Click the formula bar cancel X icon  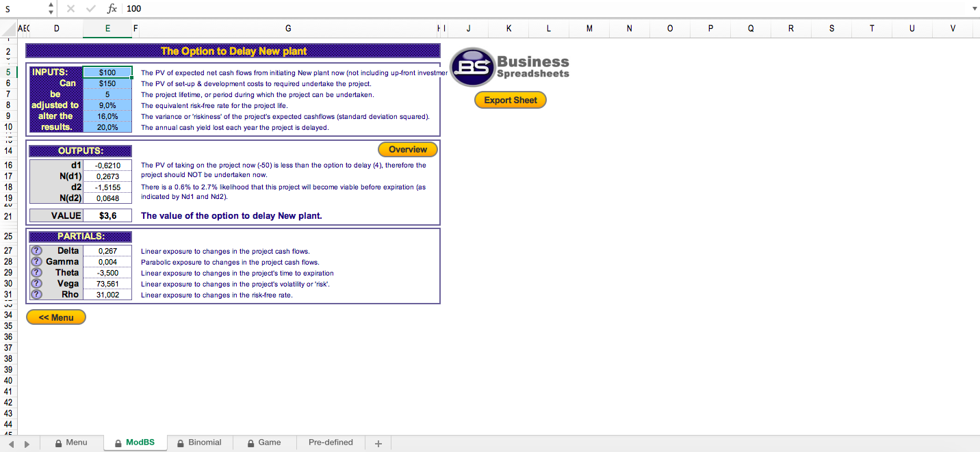click(x=70, y=8)
